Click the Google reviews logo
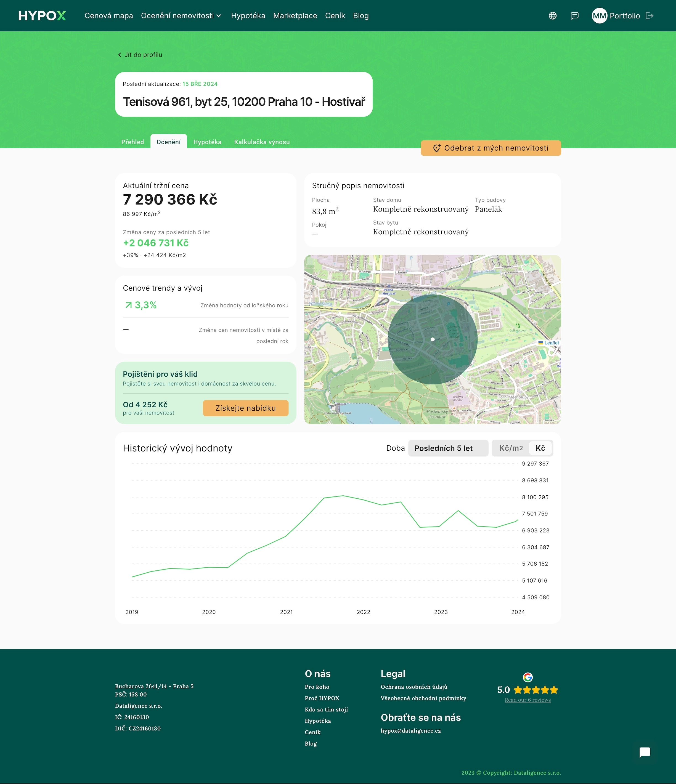Image resolution: width=676 pixels, height=784 pixels. coord(527,677)
